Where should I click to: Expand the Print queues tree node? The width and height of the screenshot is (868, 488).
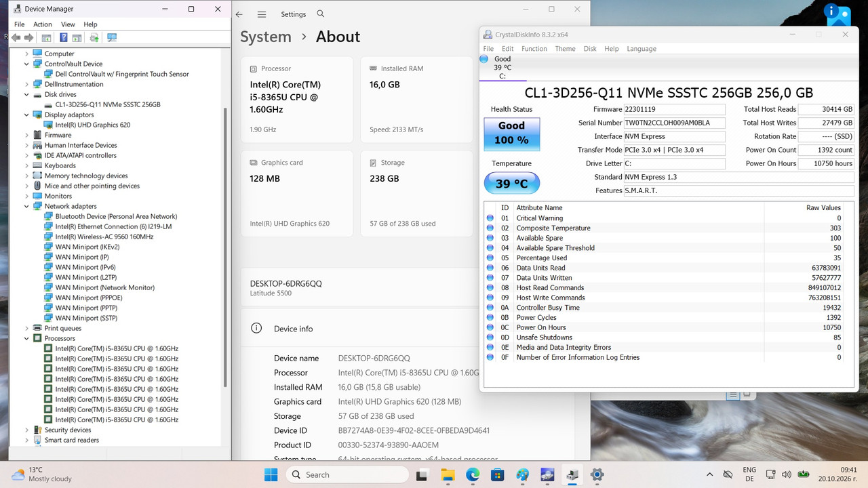point(27,328)
